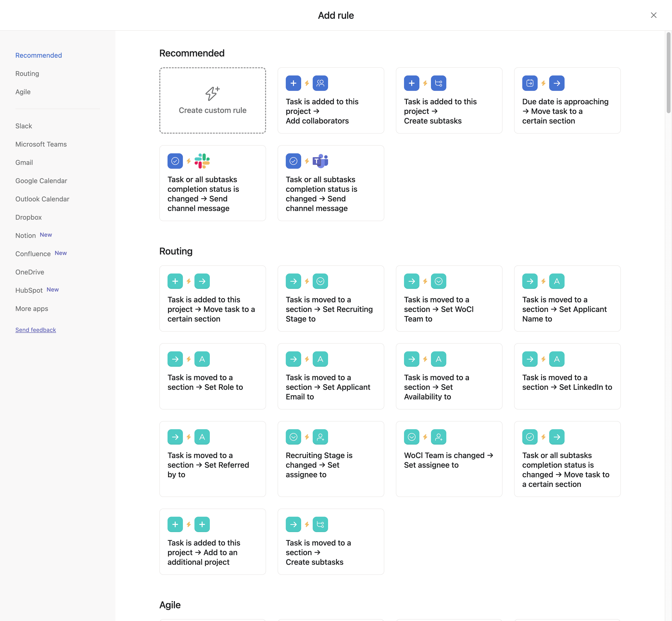Click assignee icon on WoCl Team changed card
This screenshot has width=672, height=621.
pyautogui.click(x=438, y=437)
